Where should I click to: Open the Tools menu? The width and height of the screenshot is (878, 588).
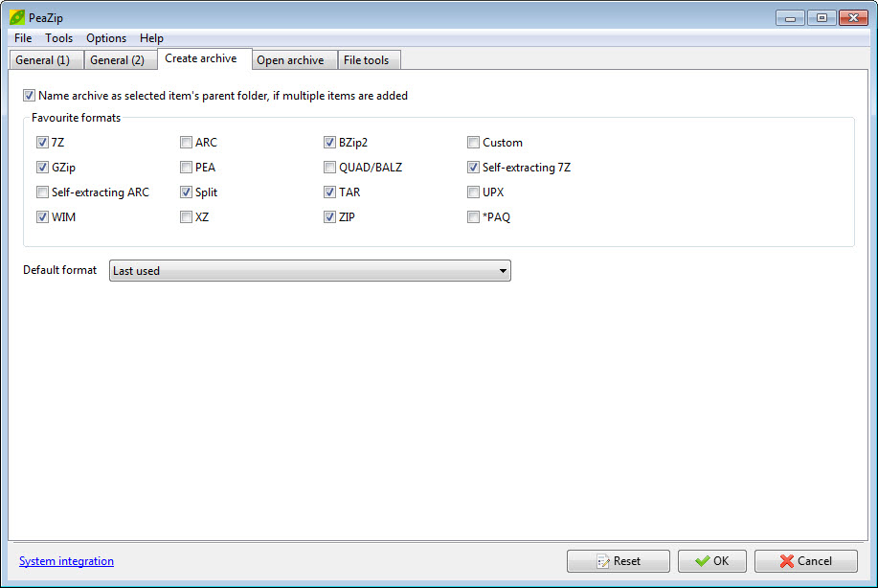pyautogui.click(x=58, y=38)
